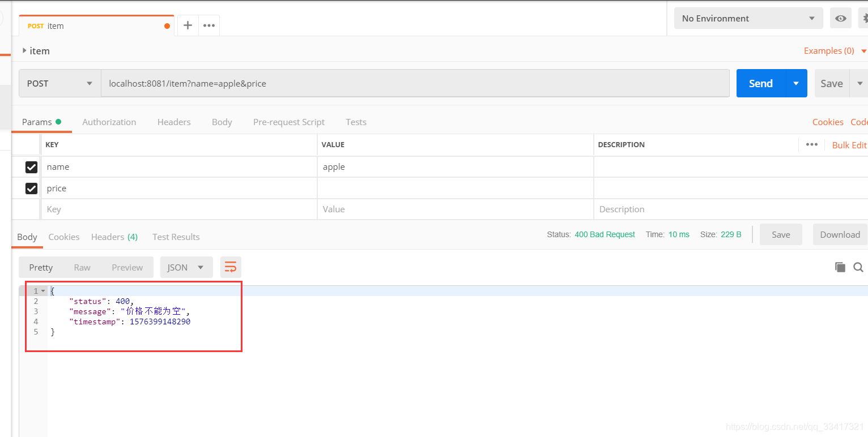Switch to the Authorization tab

(x=109, y=122)
